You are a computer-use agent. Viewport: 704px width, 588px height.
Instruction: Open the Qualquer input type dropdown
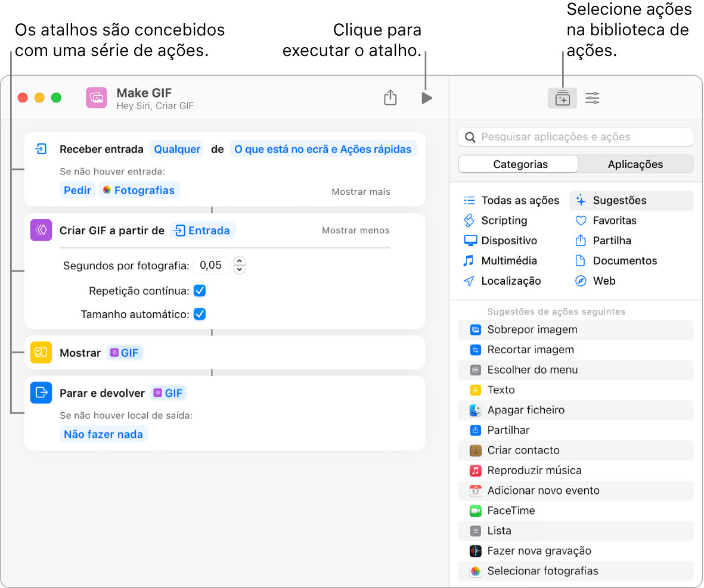[176, 149]
